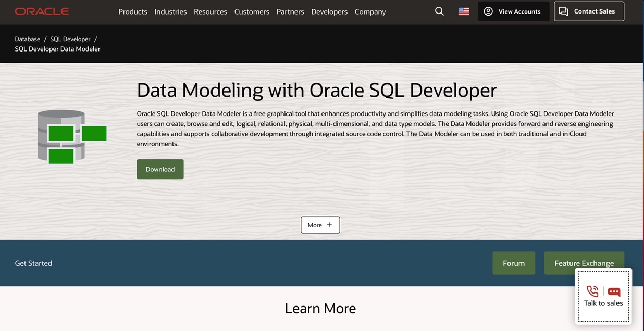
Task: Open the Partners menu
Action: point(290,11)
